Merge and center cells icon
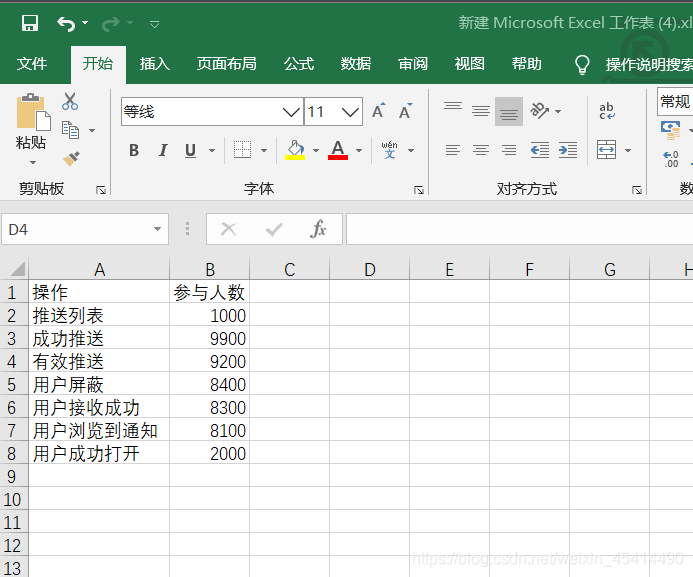 click(606, 150)
